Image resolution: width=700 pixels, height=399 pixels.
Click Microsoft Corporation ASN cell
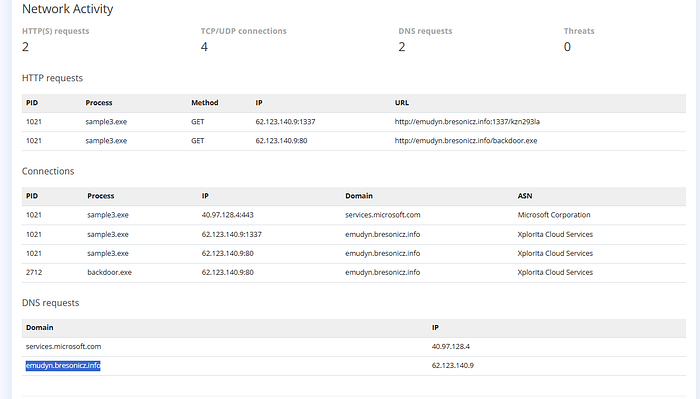[x=554, y=215]
